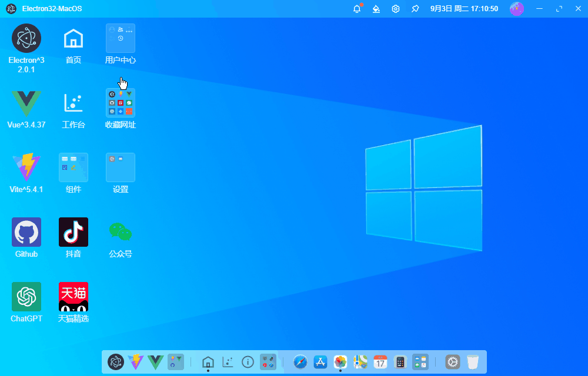The width and height of the screenshot is (588, 376).
Task: Launch the 工作台 workbench desktop icon
Action: pos(73,103)
